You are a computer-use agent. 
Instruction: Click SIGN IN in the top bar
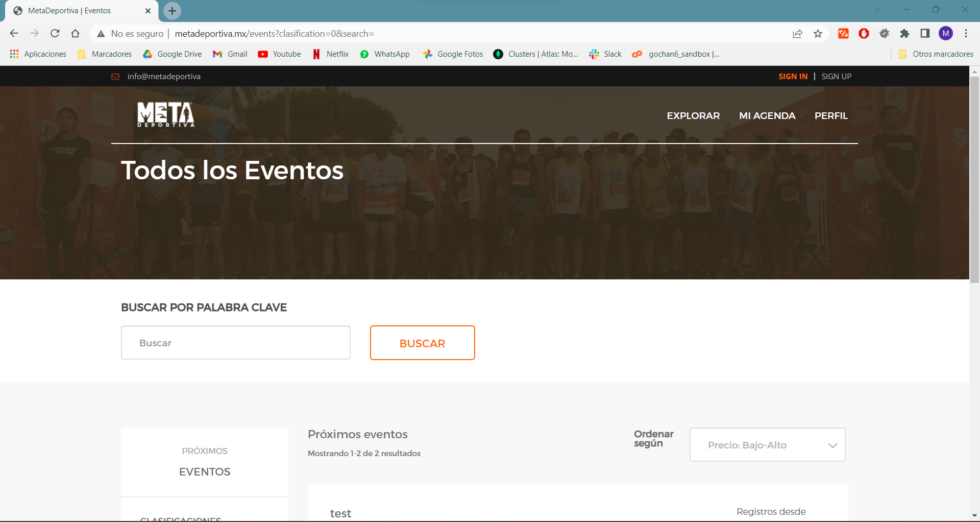click(x=793, y=77)
